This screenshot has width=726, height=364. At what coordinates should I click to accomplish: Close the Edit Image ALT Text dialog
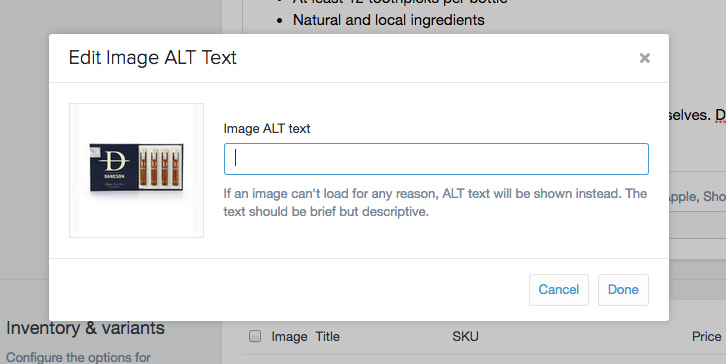pyautogui.click(x=645, y=58)
